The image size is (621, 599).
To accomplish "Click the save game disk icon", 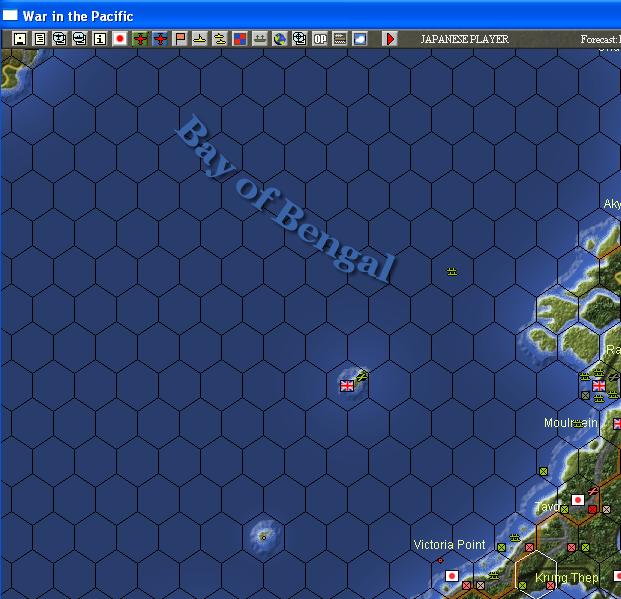I will (19, 39).
